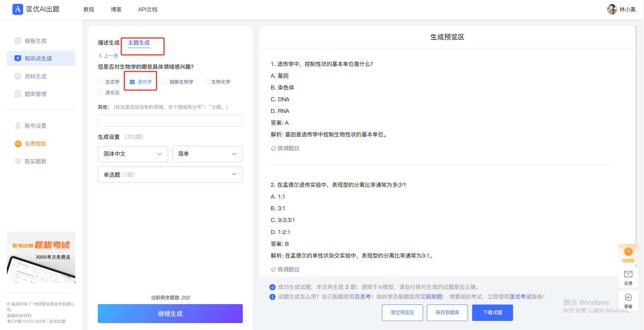
Task: Open the 匡优考试 link in the tip
Action: [520, 297]
